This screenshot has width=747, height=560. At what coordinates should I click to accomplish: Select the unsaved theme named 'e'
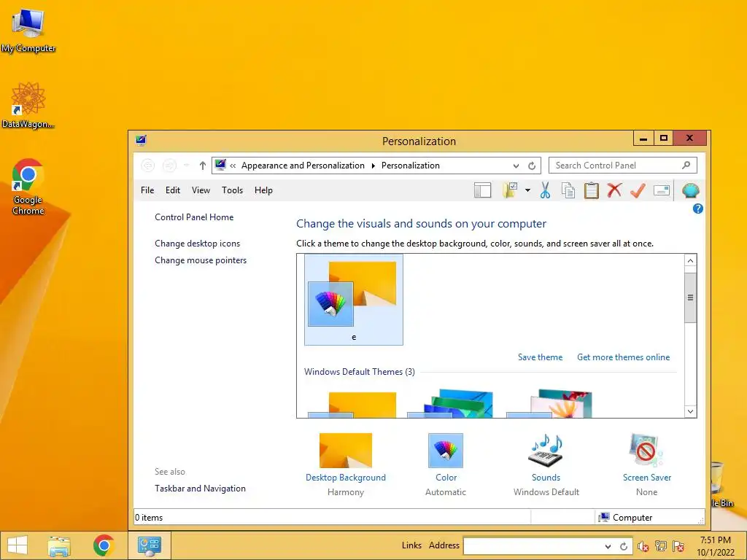[354, 300]
